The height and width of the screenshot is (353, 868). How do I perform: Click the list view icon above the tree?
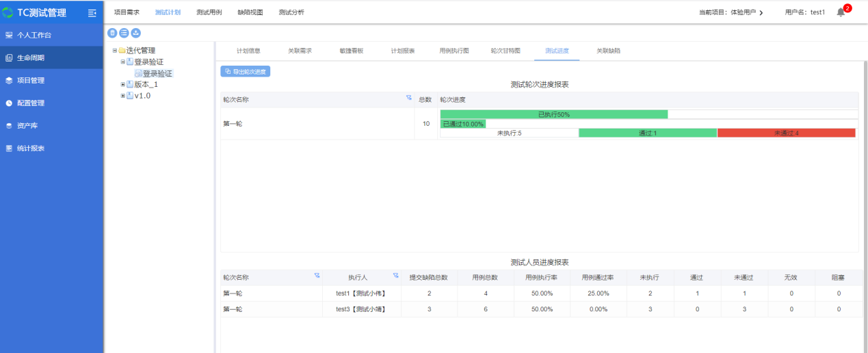pyautogui.click(x=124, y=33)
